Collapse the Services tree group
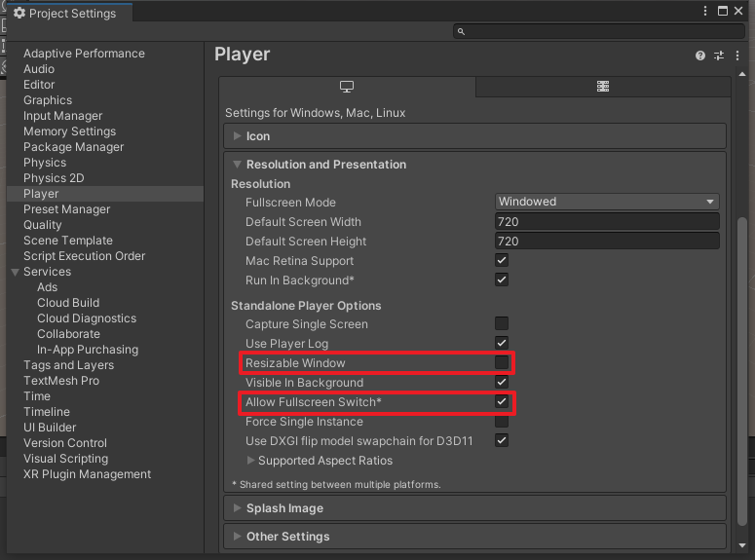Screen dimensions: 755x560 16,272
